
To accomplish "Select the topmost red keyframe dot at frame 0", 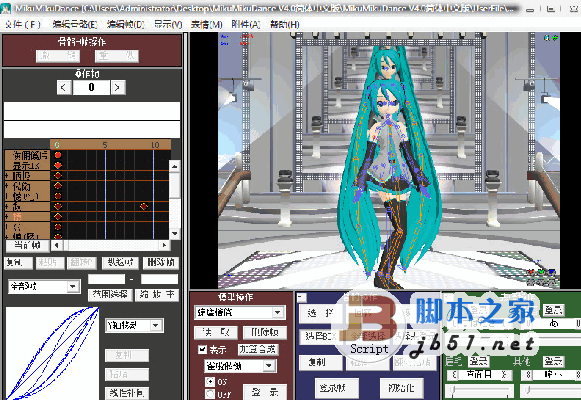I will click(x=58, y=155).
